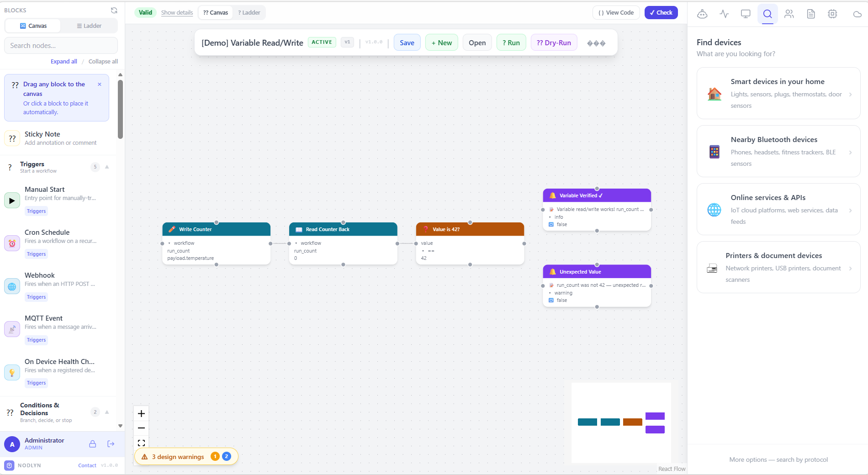Click Show details link
Viewport: 868px width, 475px height.
pyautogui.click(x=177, y=13)
